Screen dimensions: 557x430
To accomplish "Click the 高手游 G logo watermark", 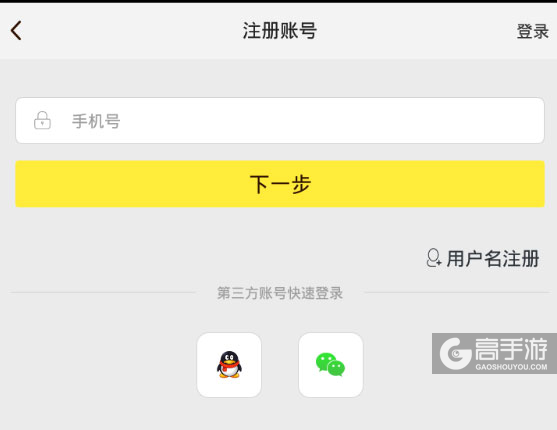I will click(x=455, y=353).
